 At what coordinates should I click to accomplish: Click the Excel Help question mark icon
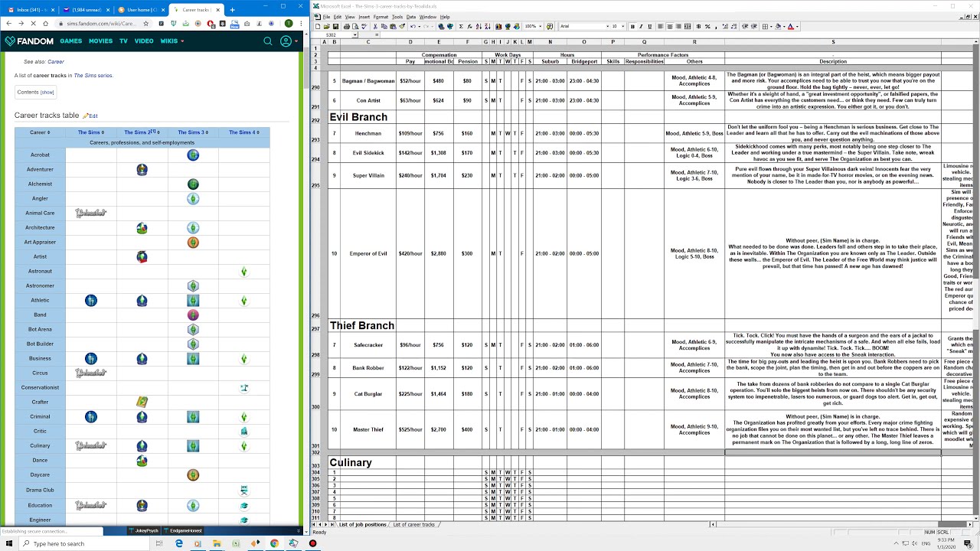click(549, 26)
